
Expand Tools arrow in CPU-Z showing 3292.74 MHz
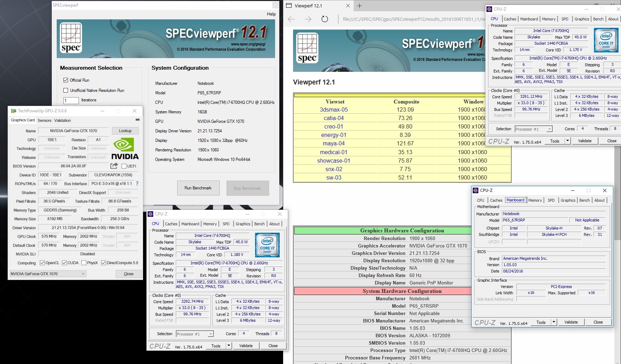click(x=229, y=346)
